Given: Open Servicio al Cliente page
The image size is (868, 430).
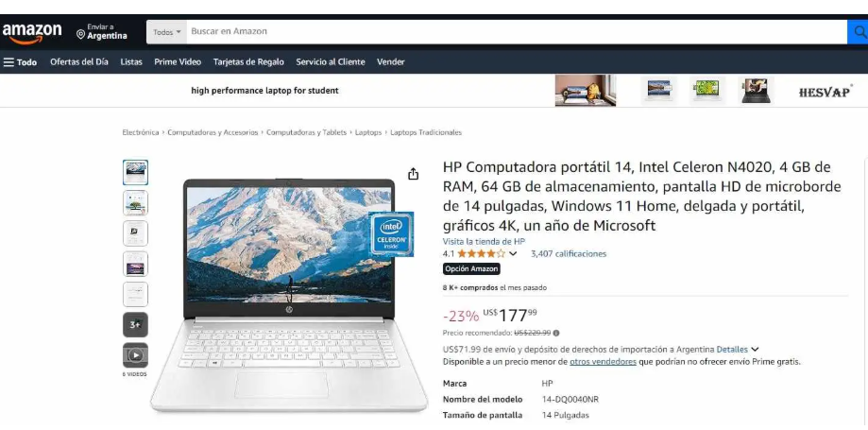Looking at the screenshot, I should tap(331, 62).
